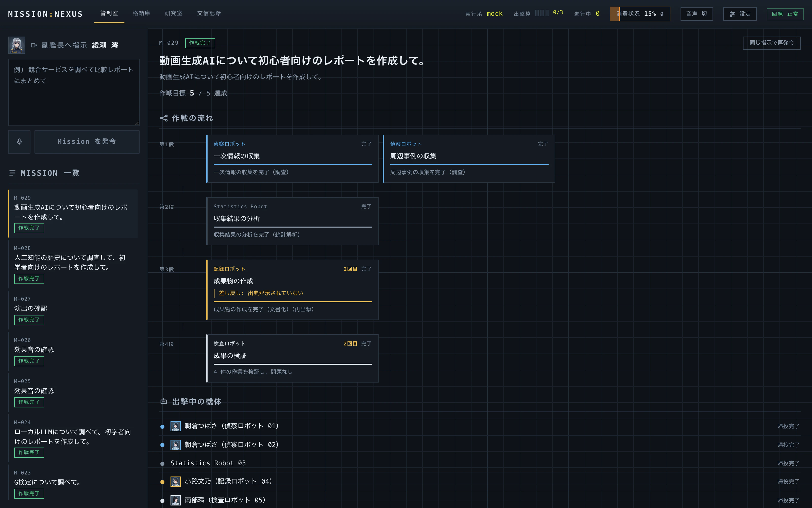Select mission M-027 演出の確認
Screen dimensions: 812x508
73,310
